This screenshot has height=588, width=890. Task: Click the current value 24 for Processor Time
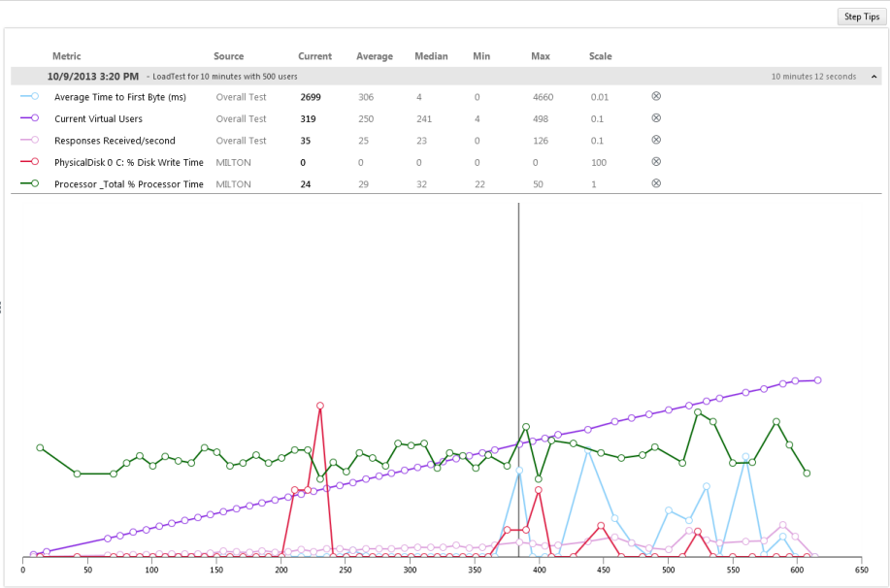pyautogui.click(x=306, y=184)
